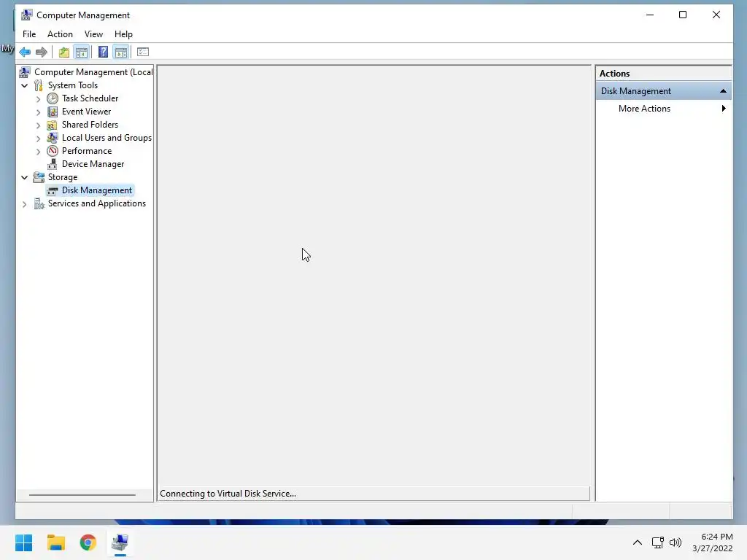The width and height of the screenshot is (747, 560).
Task: Click the Computer Management title bar icon
Action: click(x=27, y=15)
